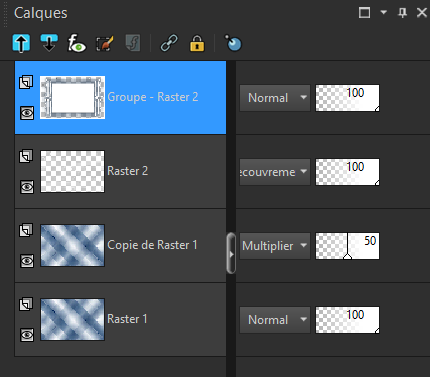Click layer type icon of Raster 1

coord(26,304)
